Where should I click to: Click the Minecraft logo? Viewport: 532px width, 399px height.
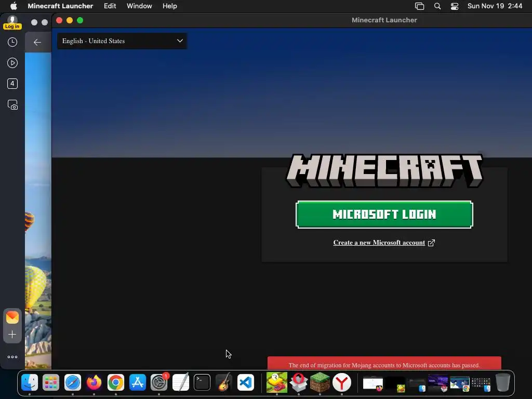tap(384, 170)
